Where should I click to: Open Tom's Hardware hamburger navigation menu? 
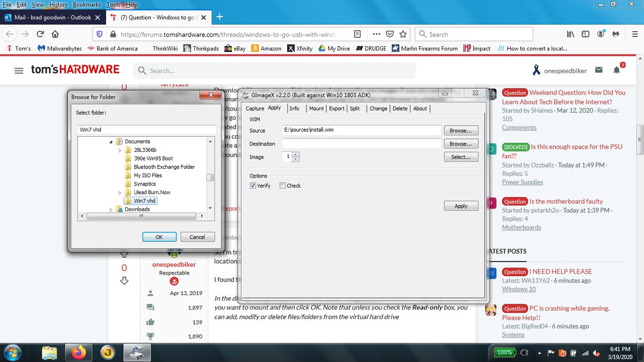tap(19, 71)
